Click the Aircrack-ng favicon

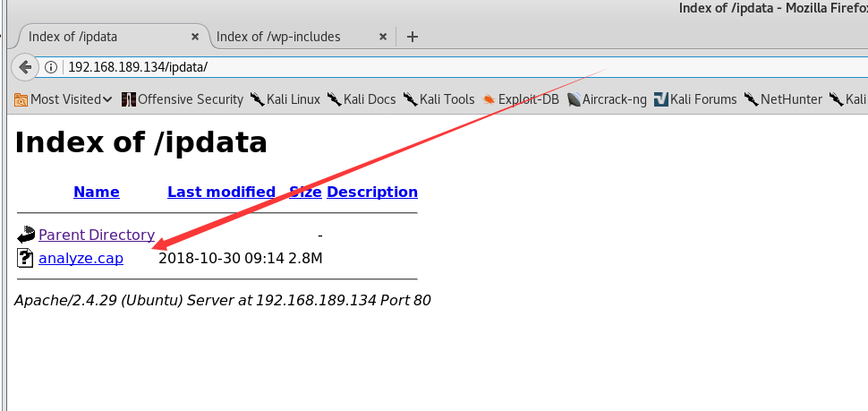point(574,100)
